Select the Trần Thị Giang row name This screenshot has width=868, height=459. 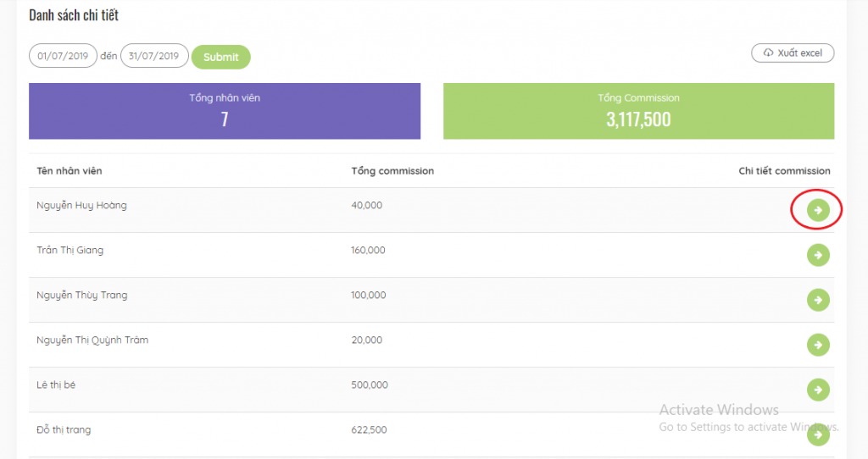click(x=70, y=250)
